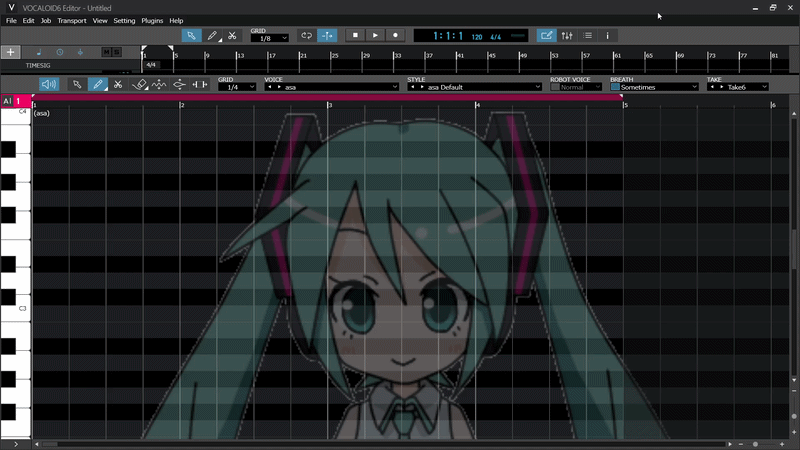Select track number 1 label
The width and height of the screenshot is (800, 450).
[18, 101]
